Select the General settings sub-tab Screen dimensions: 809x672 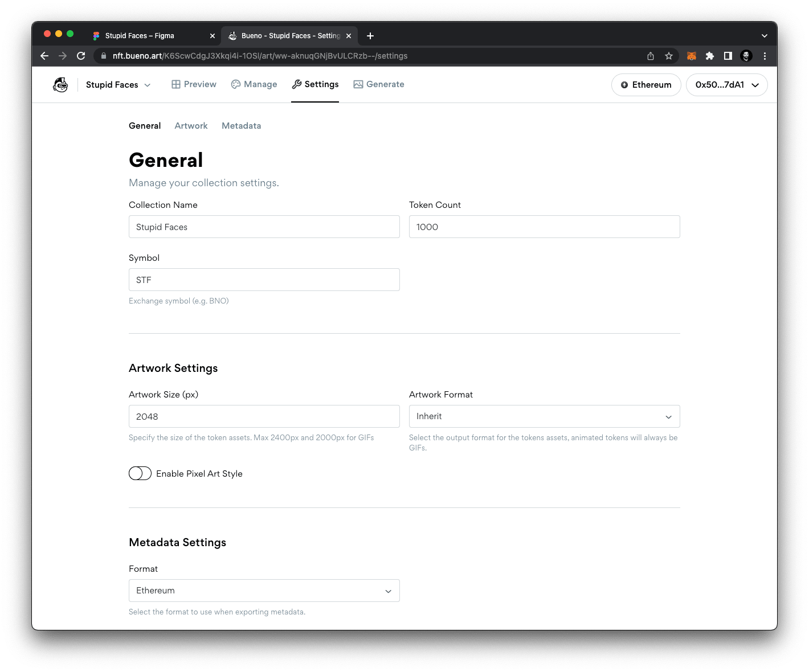pyautogui.click(x=145, y=126)
